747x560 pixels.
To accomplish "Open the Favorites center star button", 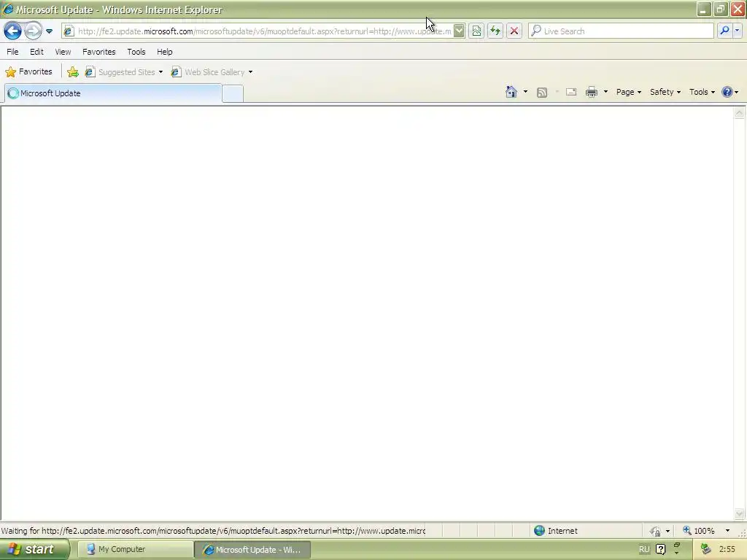I will point(28,72).
